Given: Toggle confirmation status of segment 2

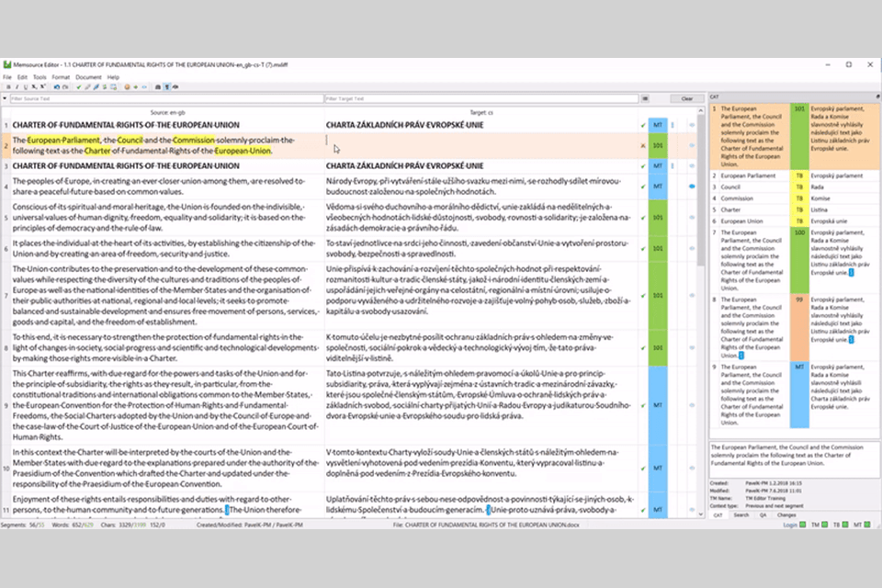Looking at the screenshot, I should [643, 146].
